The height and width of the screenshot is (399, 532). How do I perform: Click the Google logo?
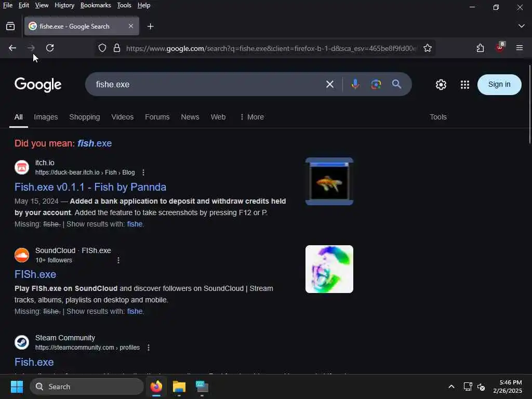[38, 85]
